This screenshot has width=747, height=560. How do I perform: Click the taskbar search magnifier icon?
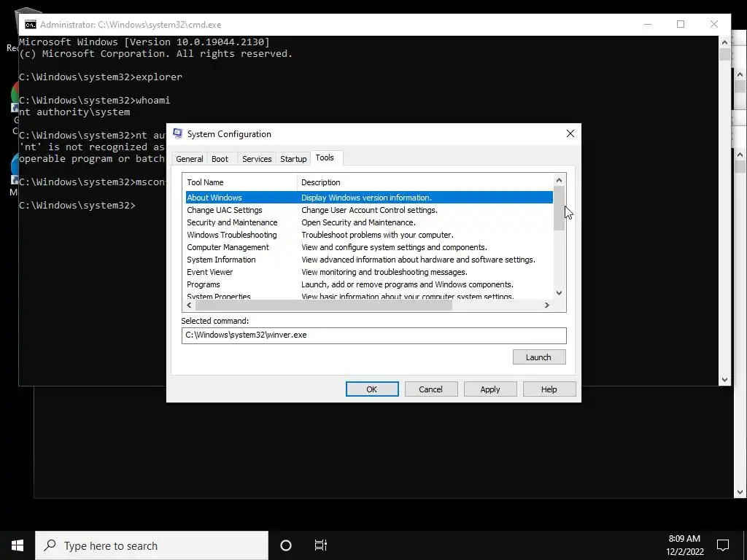click(x=50, y=545)
